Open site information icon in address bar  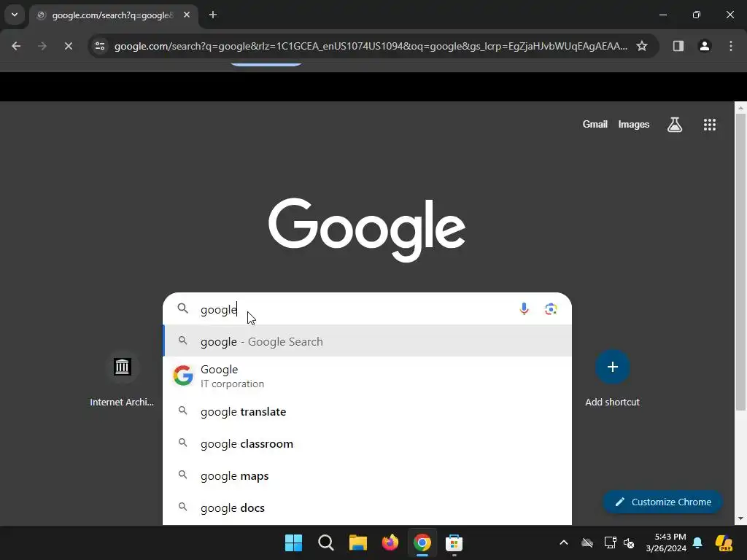100,46
